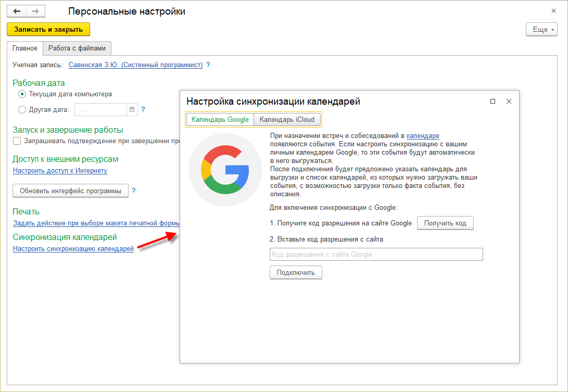The height and width of the screenshot is (392, 568).
Task: Select the Календарь Google tab
Action: [220, 120]
